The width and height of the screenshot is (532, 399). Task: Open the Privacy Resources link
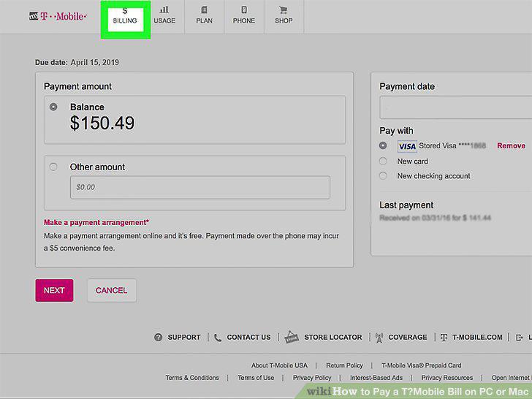pos(446,378)
